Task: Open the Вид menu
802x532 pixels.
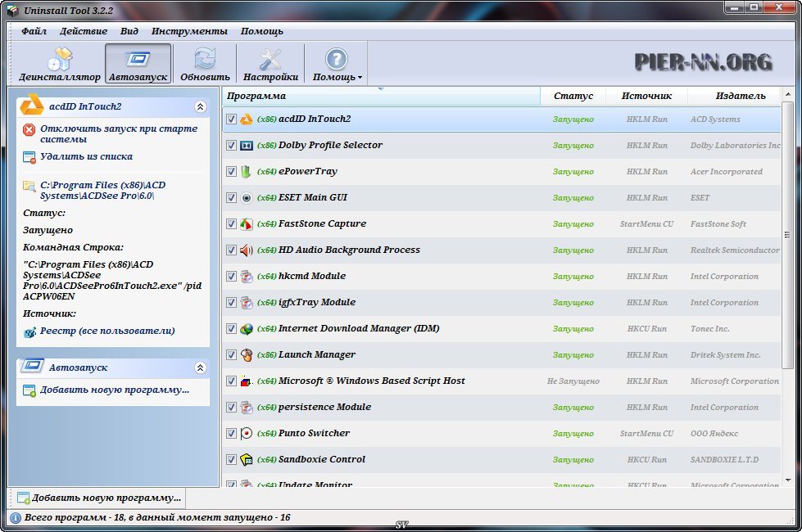Action: (x=129, y=31)
